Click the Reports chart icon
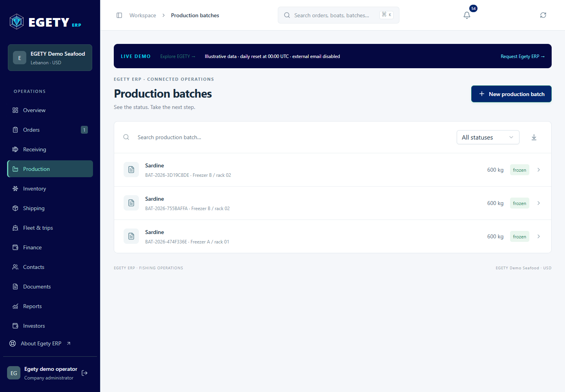565x392 pixels. coord(15,306)
